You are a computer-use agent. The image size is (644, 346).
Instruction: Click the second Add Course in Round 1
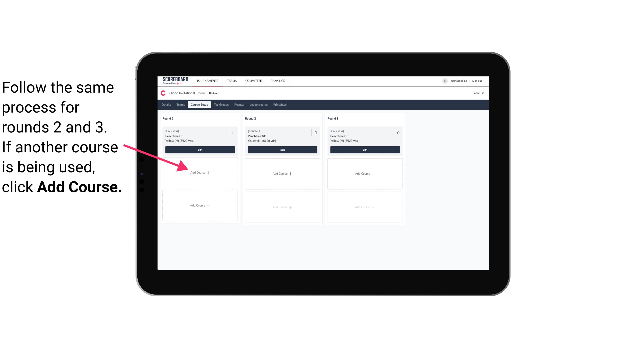tap(200, 205)
